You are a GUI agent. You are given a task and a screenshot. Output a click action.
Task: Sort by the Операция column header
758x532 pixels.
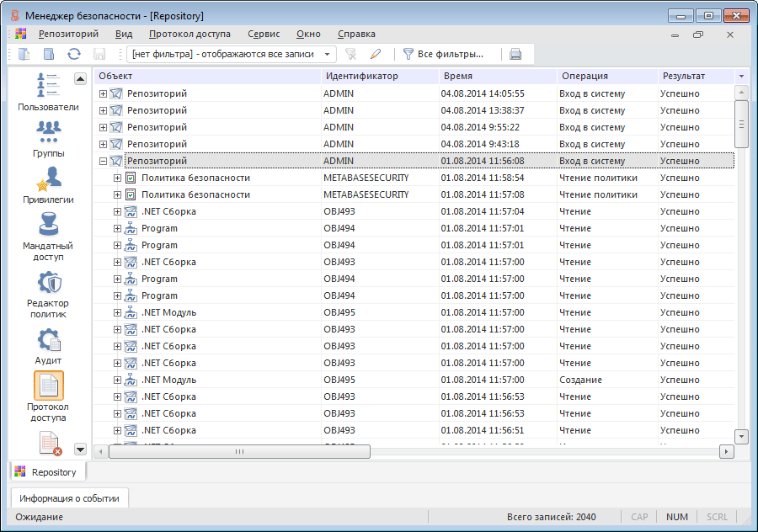[x=607, y=77]
